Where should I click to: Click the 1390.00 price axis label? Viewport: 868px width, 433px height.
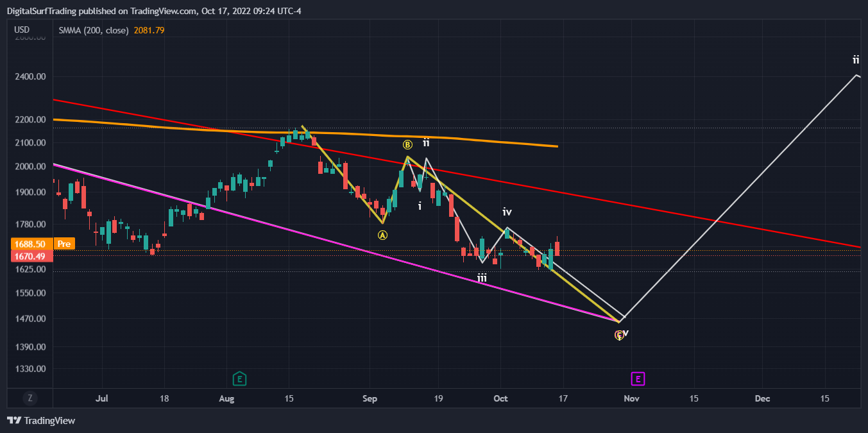pos(31,347)
